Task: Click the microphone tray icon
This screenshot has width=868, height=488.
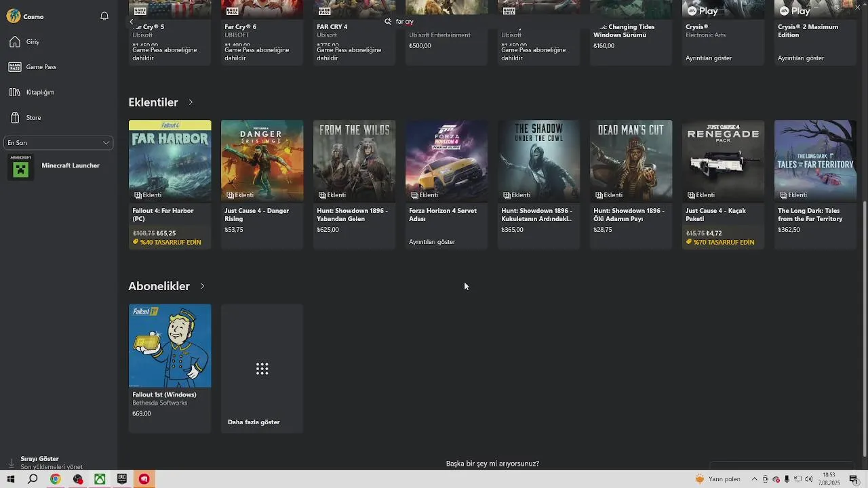Action: (x=787, y=479)
